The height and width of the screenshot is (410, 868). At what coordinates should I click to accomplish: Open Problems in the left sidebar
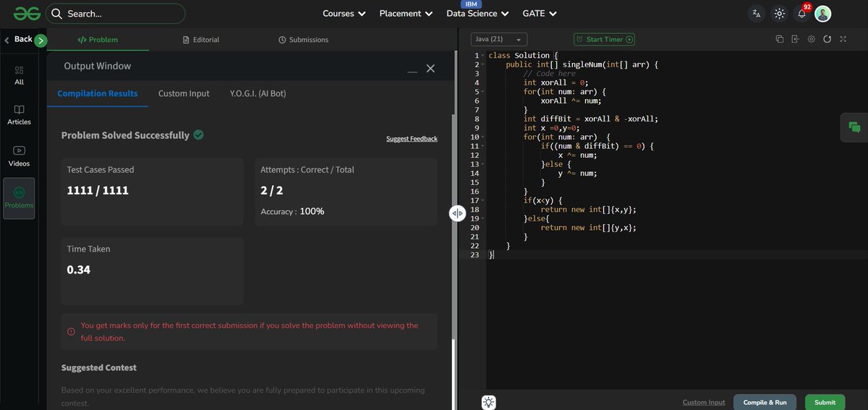(x=20, y=198)
